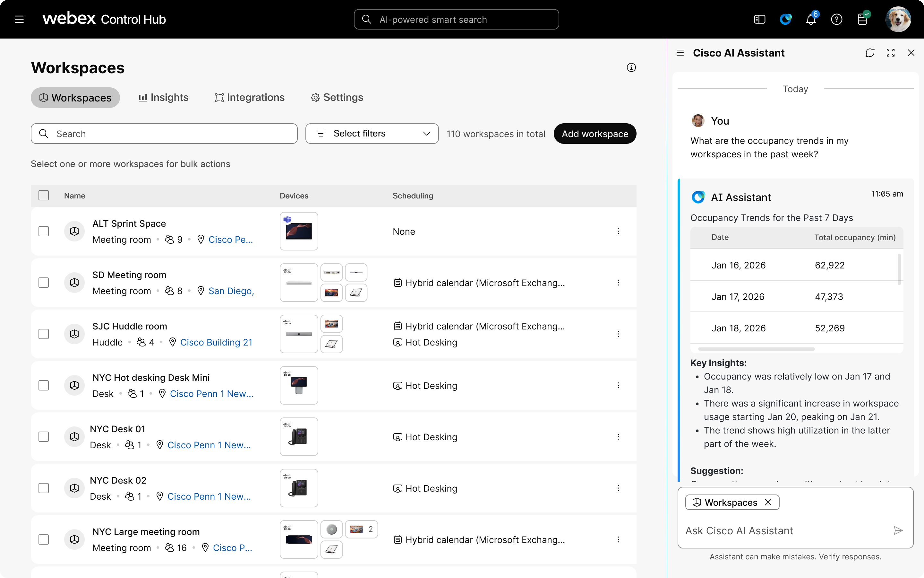
Task: Open San Diego location link
Action: point(231,291)
